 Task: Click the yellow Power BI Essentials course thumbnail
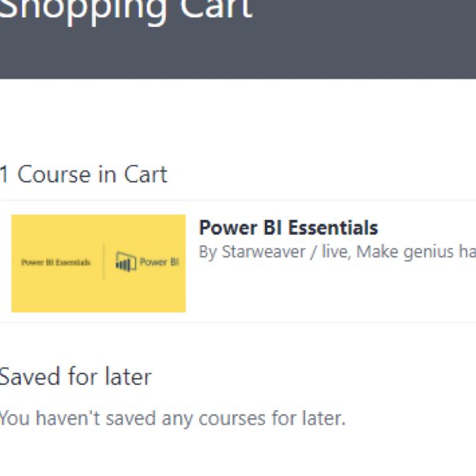(98, 263)
